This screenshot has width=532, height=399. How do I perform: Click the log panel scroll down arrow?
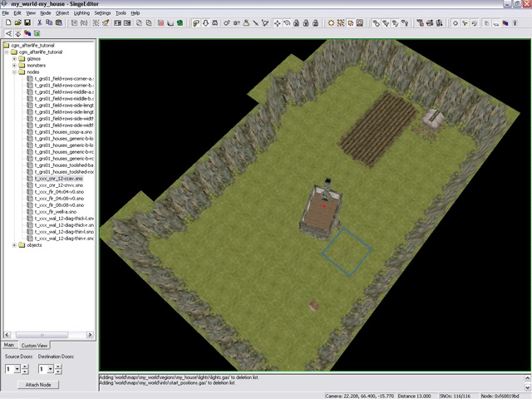(528, 387)
